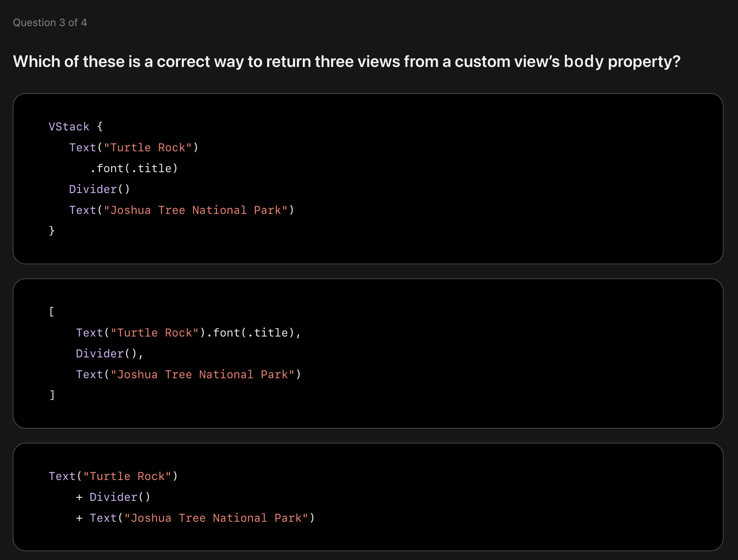Click 'Divider(),' line in array option

pos(110,353)
